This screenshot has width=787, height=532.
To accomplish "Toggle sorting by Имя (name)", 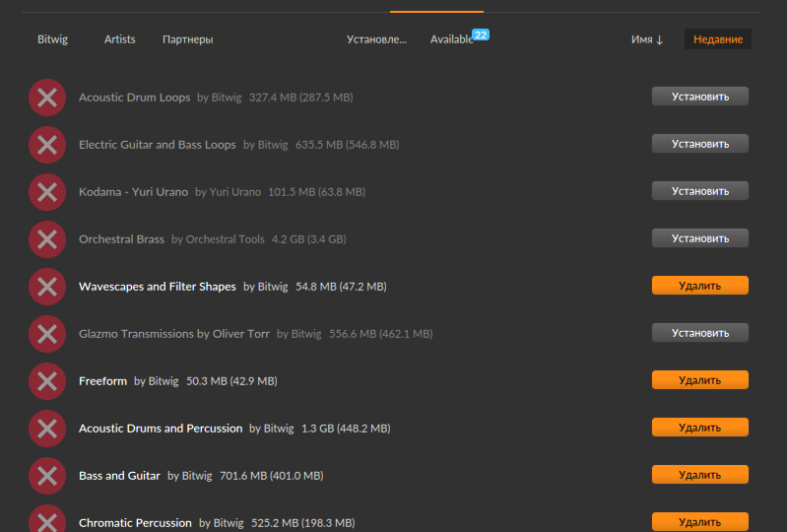I will click(647, 39).
